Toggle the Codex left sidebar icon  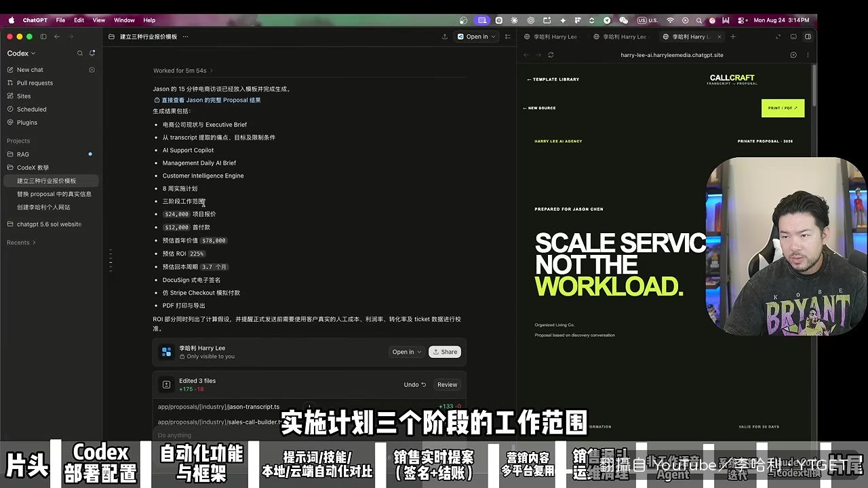[43, 37]
